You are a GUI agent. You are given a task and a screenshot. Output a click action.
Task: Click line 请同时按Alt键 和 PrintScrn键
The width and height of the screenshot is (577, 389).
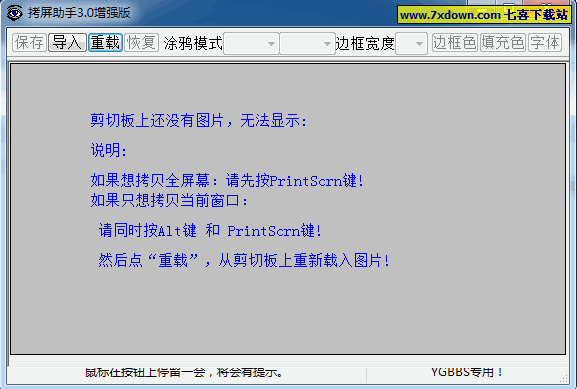pos(210,231)
